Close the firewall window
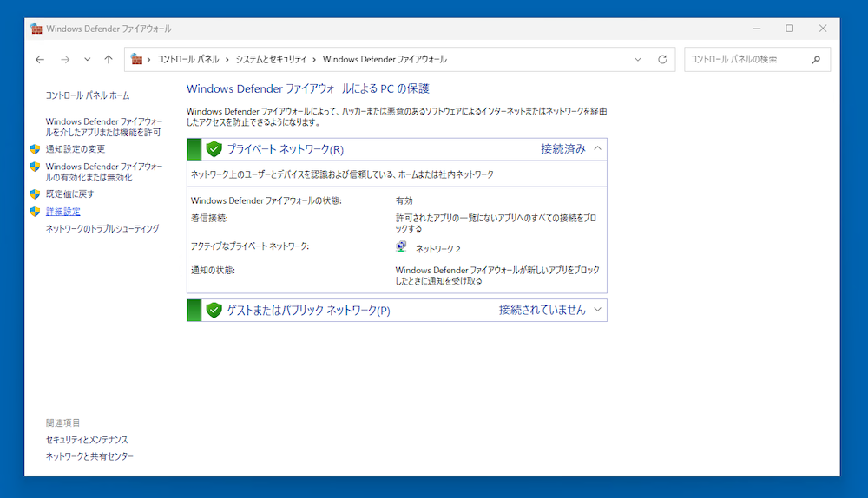Image resolution: width=868 pixels, height=498 pixels. coord(823,29)
